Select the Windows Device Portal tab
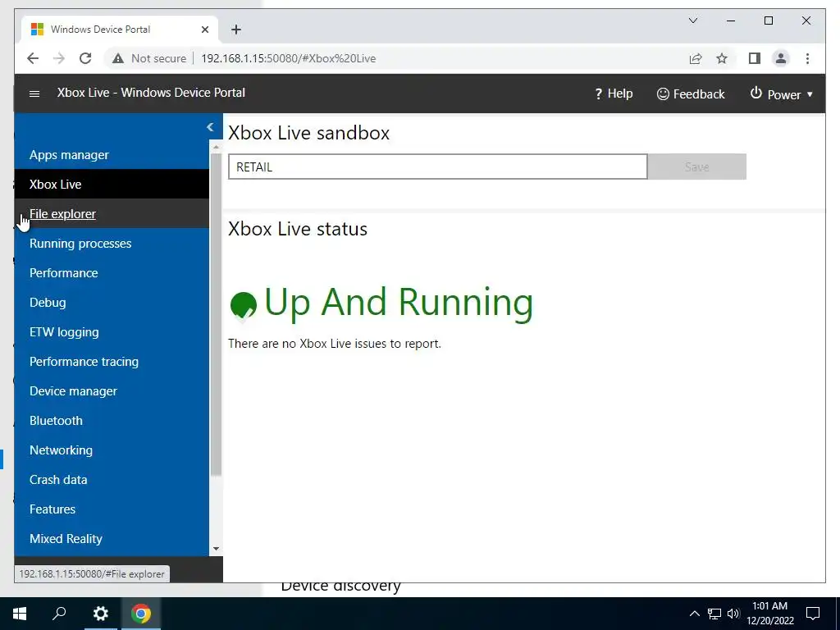Viewport: 840px width, 630px height. 120,30
